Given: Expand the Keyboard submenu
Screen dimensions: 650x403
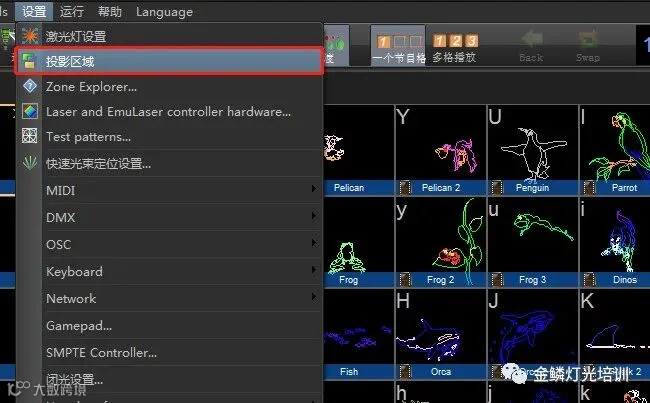Looking at the screenshot, I should pyautogui.click(x=169, y=272).
